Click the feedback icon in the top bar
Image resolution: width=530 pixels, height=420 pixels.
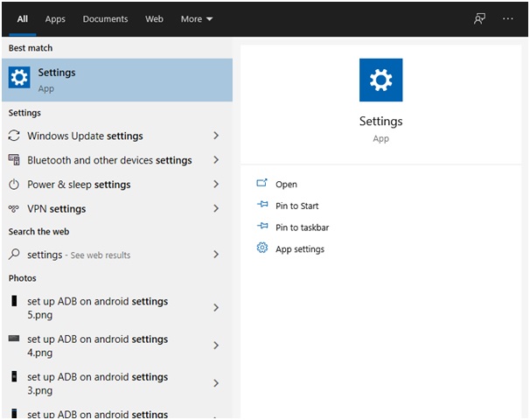click(x=479, y=18)
